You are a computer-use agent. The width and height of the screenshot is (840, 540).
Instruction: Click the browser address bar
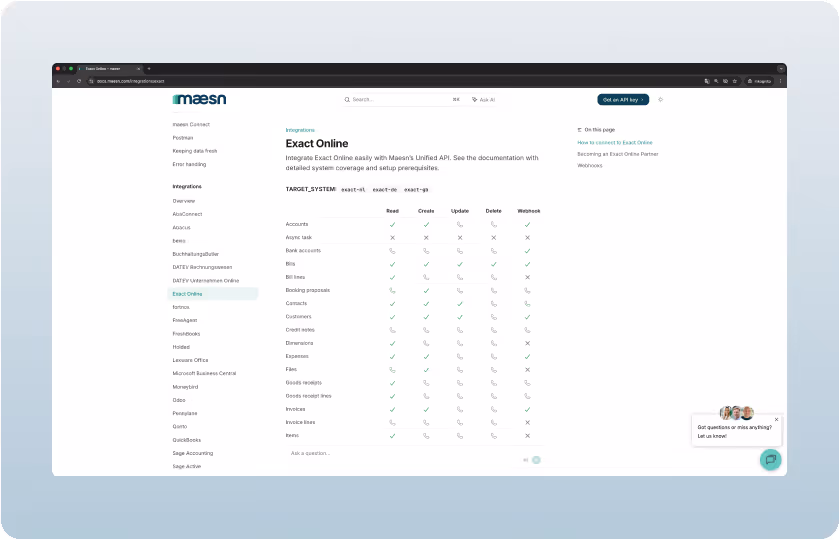coord(394,81)
